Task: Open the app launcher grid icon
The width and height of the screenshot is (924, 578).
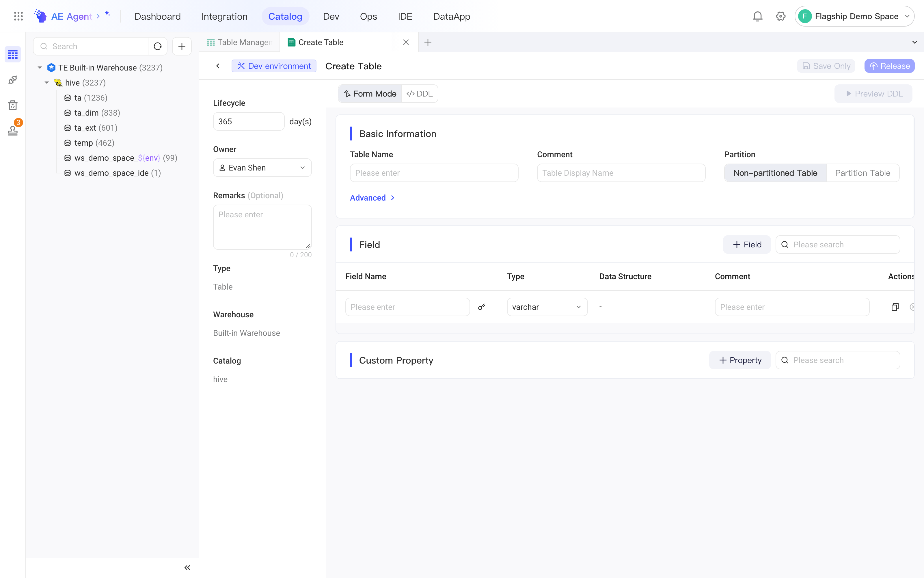Action: click(18, 16)
